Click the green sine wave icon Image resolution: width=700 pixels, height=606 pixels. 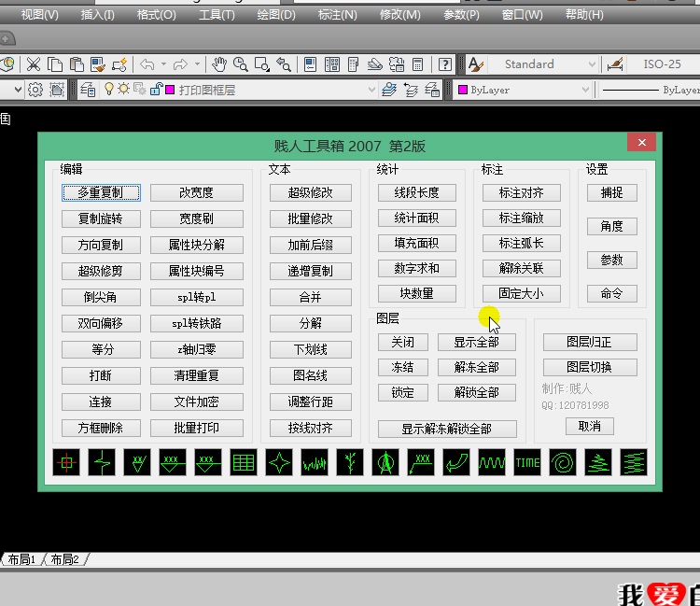tap(492, 462)
